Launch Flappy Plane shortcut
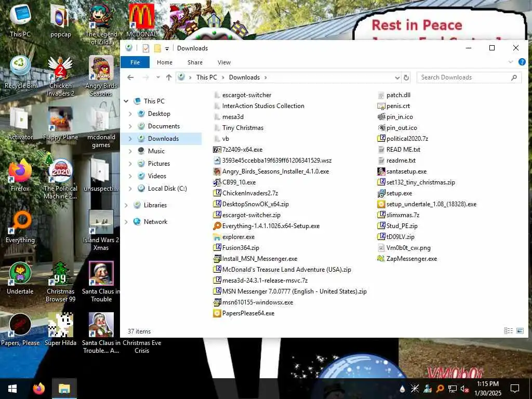The image size is (532, 399). tap(60, 124)
